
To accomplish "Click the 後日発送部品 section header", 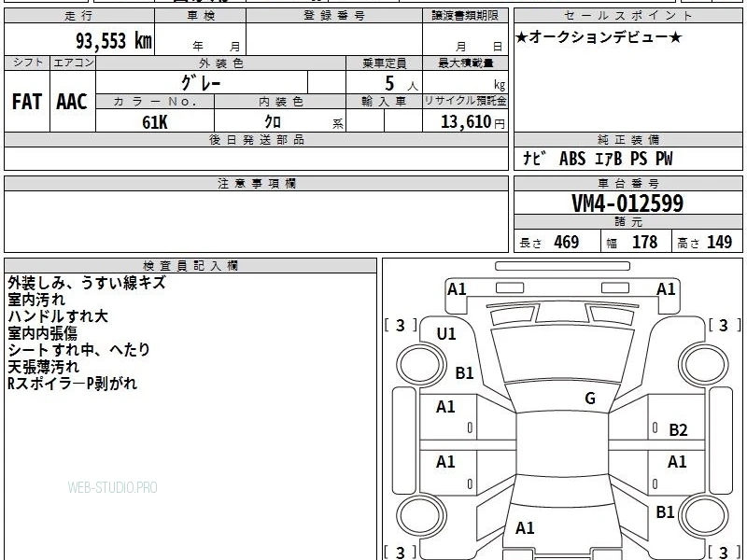I will pos(256,139).
